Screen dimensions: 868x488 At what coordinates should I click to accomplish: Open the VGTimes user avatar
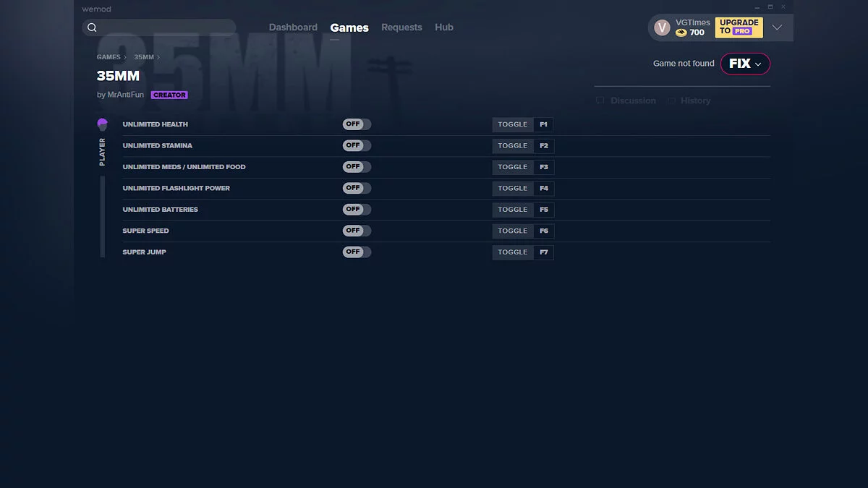pyautogui.click(x=662, y=27)
